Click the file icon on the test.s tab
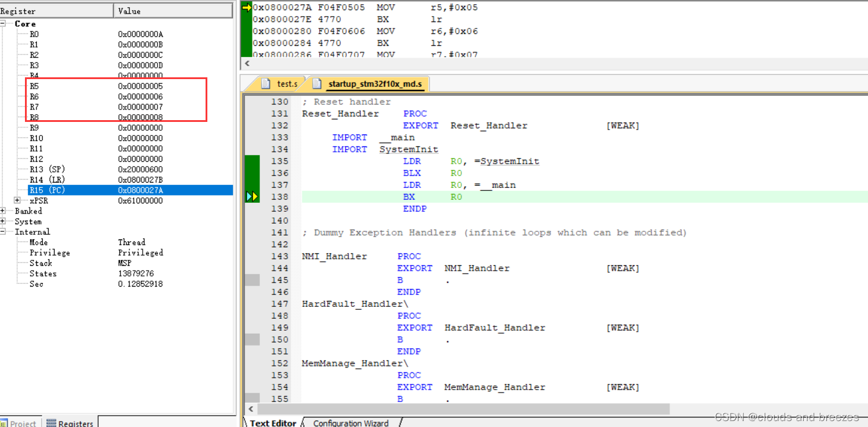Image resolution: width=868 pixels, height=427 pixels. (265, 84)
